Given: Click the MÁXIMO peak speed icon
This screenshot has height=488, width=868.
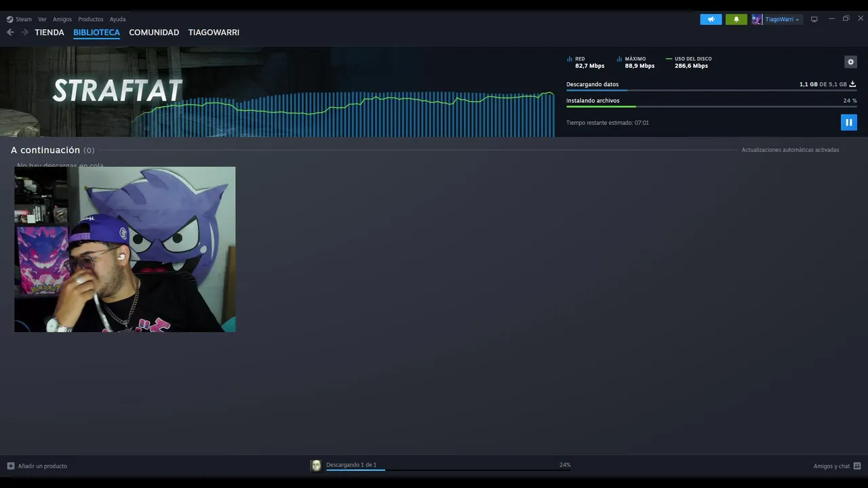Looking at the screenshot, I should pos(619,60).
